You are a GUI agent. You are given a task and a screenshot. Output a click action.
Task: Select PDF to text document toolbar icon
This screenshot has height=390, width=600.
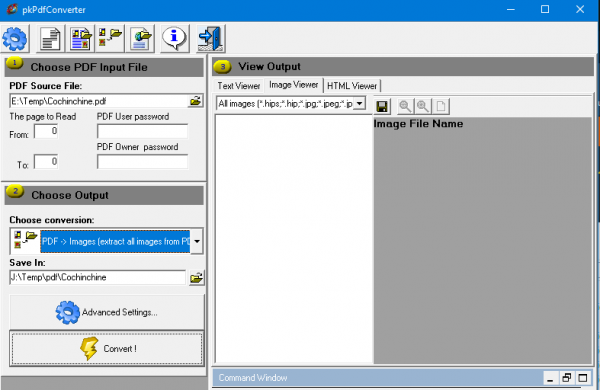click(x=51, y=38)
